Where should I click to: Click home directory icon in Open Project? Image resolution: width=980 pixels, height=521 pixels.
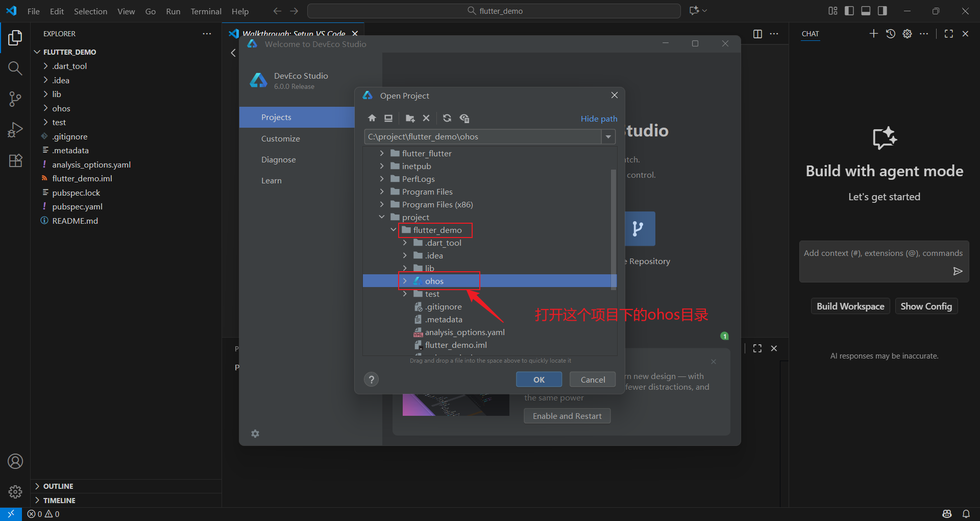pos(372,119)
